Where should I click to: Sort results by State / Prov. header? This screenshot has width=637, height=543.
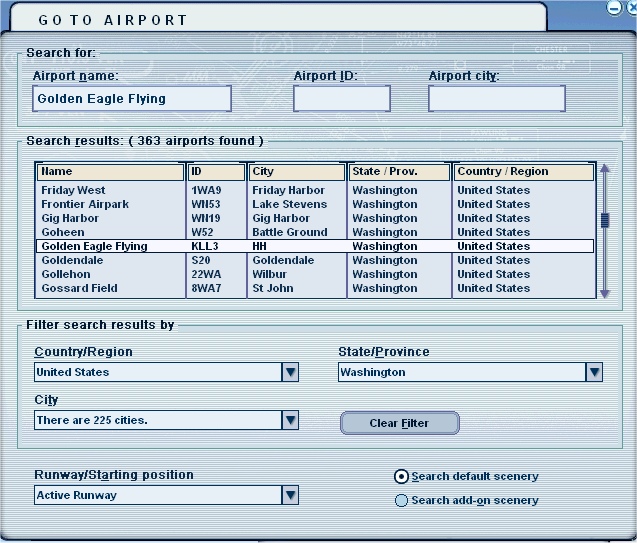tap(399, 172)
